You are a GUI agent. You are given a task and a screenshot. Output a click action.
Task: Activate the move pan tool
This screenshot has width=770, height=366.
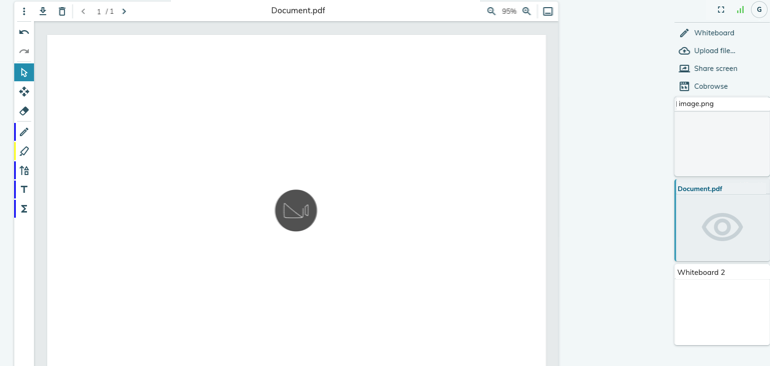click(x=24, y=92)
